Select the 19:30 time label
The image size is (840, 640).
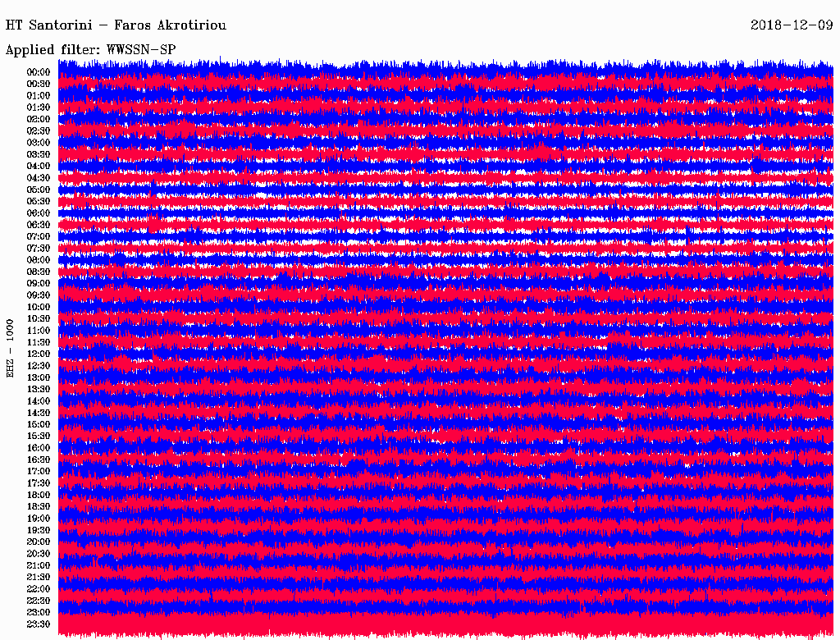click(39, 530)
